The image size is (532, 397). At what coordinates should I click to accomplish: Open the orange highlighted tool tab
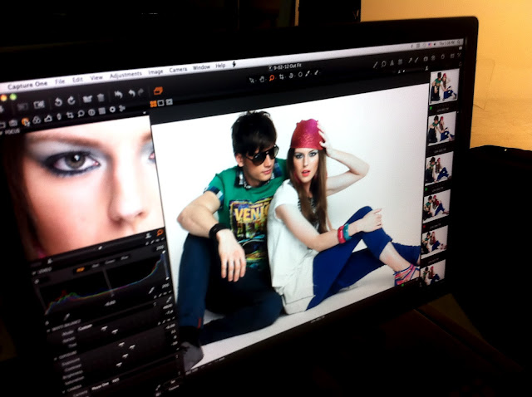click(26, 121)
